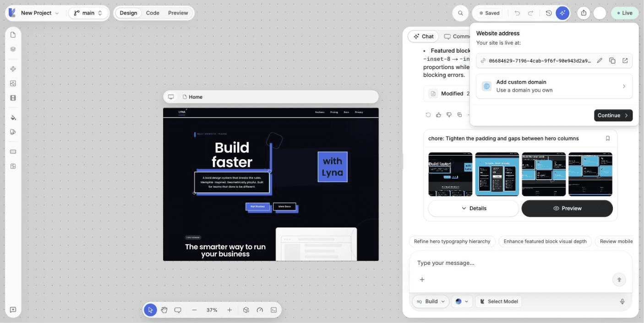Open the terminal console icon
This screenshot has height=323, width=644.
273,310
